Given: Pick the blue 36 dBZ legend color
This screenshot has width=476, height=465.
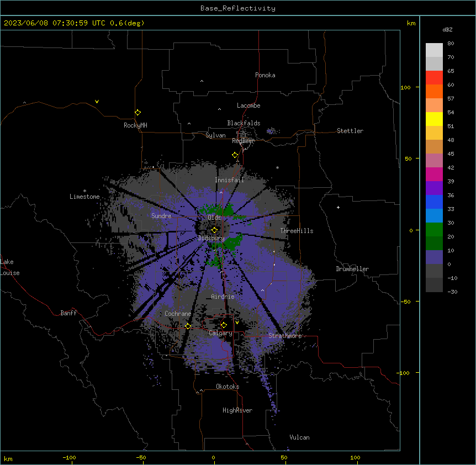Looking at the screenshot, I should pos(434,202).
